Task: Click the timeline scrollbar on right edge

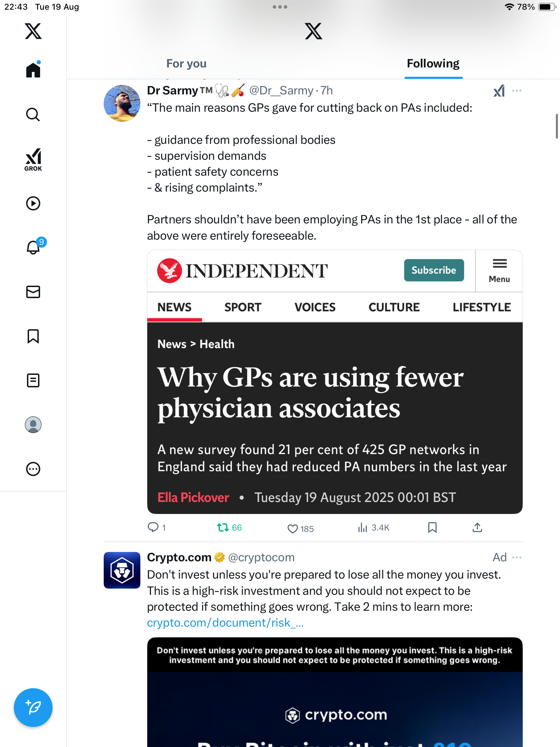Action: click(557, 126)
